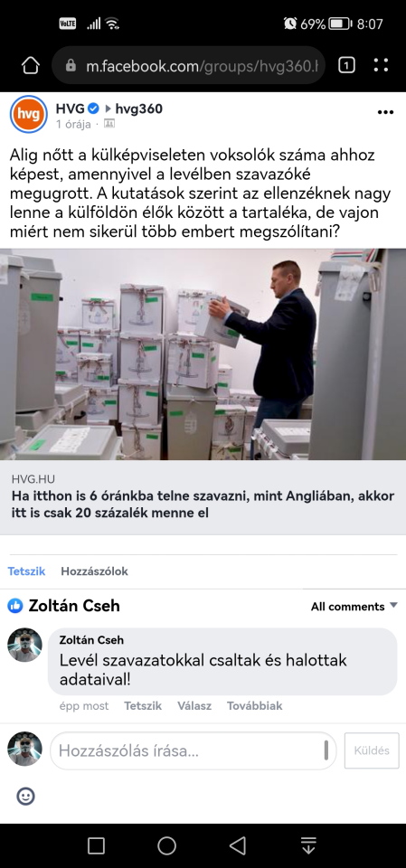Viewport: 406px width, 868px height.
Task: Open the HVG post three-dot options
Action: click(385, 112)
